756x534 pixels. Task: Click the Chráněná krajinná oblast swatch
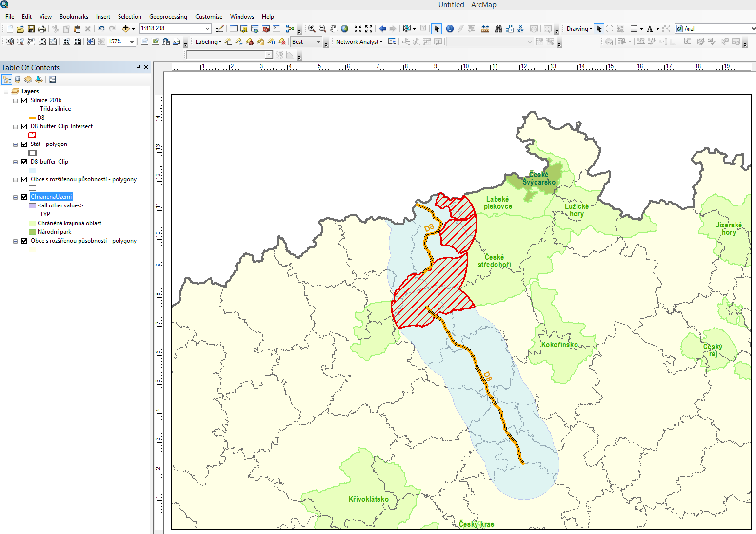[x=32, y=223]
